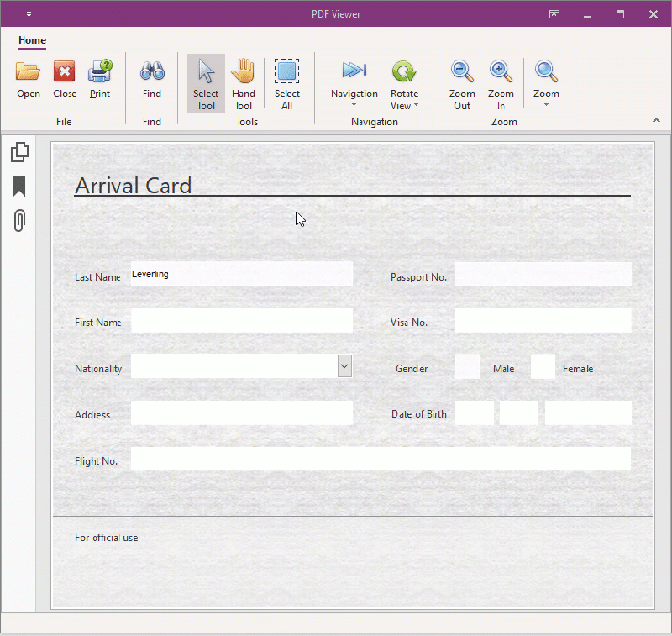Check the Male gender checkbox
This screenshot has width=672, height=636.
(467, 366)
